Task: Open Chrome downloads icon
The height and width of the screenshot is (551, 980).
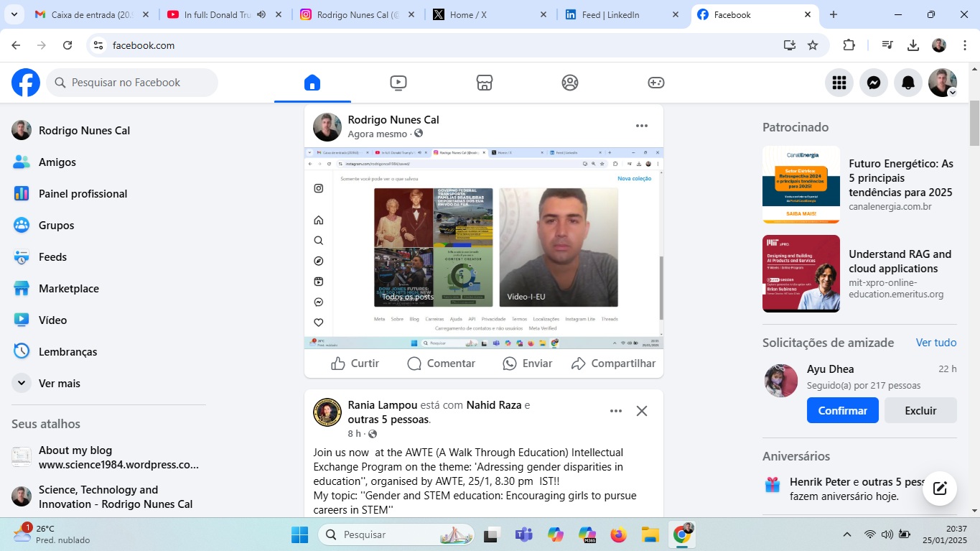Action: click(913, 45)
